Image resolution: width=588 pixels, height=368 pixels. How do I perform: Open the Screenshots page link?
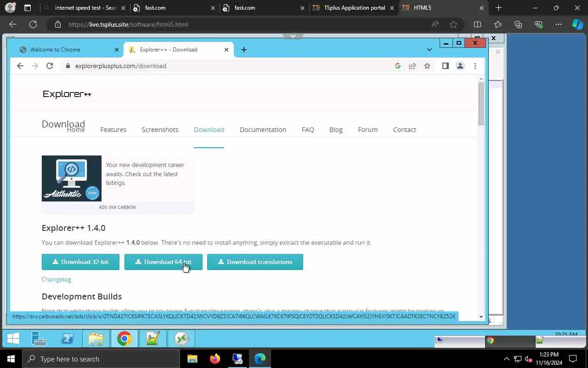160,130
